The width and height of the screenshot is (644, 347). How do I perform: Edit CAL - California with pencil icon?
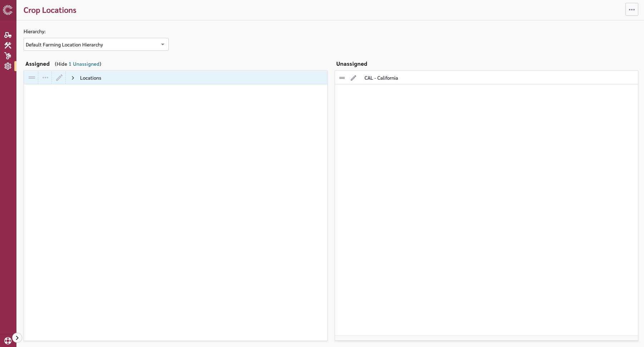point(353,78)
